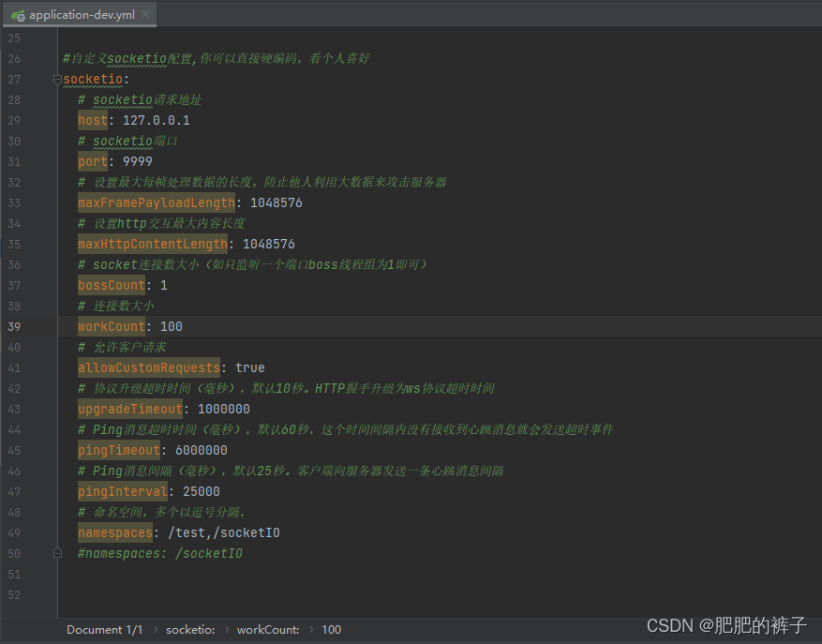This screenshot has height=644, width=822.
Task: Click the pingInterval key
Action: [123, 491]
